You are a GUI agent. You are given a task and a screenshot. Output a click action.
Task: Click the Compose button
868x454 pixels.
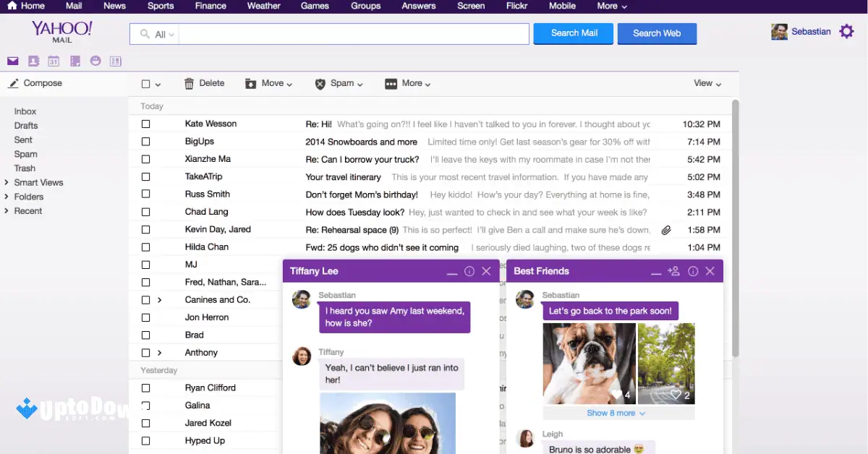[35, 83]
